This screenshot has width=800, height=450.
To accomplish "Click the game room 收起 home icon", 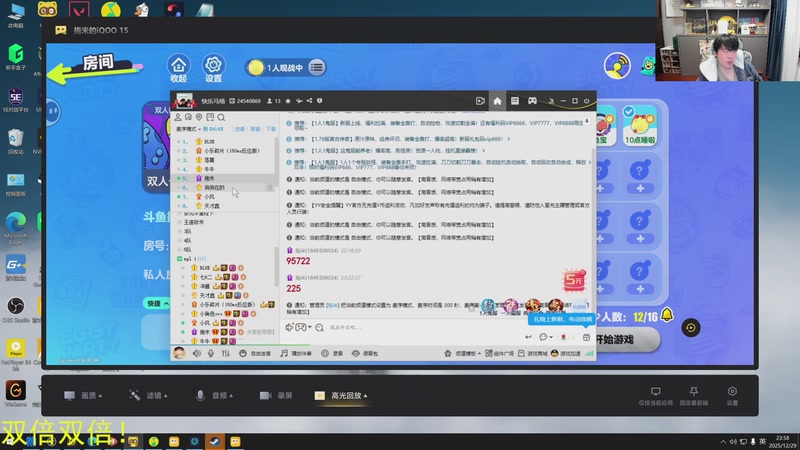I will [x=178, y=68].
